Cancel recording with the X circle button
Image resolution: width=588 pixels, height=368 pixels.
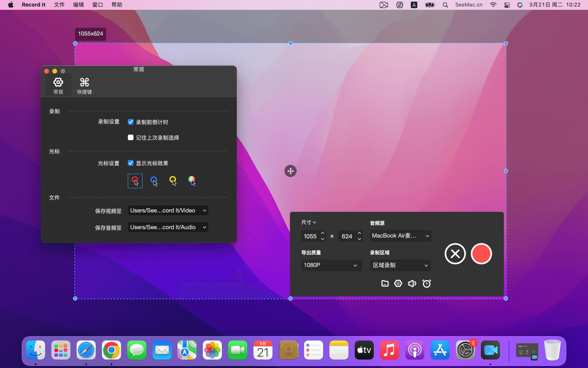455,254
